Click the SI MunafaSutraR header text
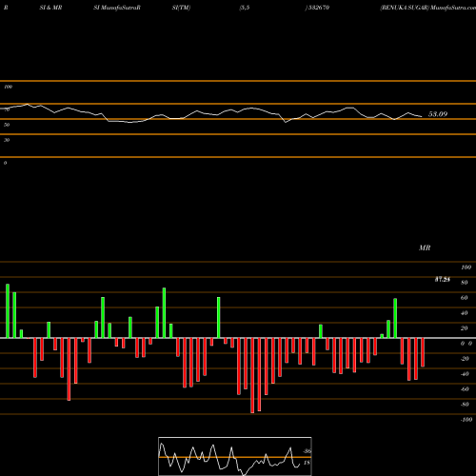This screenshot has width=476, height=476. click(117, 8)
